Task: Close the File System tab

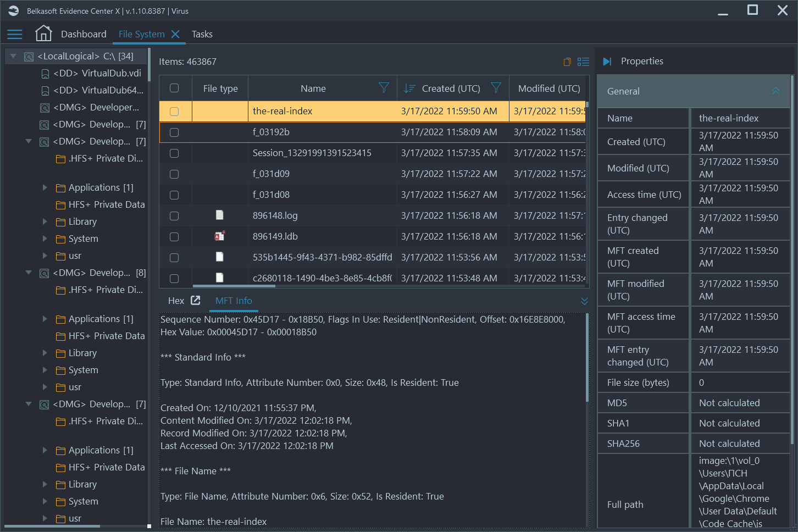Action: pos(175,34)
